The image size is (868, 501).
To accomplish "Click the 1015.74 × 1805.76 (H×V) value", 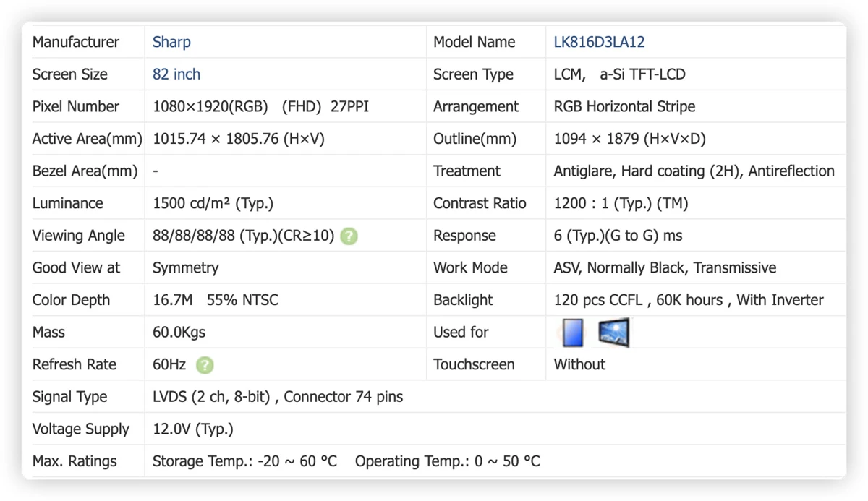I will click(239, 139).
